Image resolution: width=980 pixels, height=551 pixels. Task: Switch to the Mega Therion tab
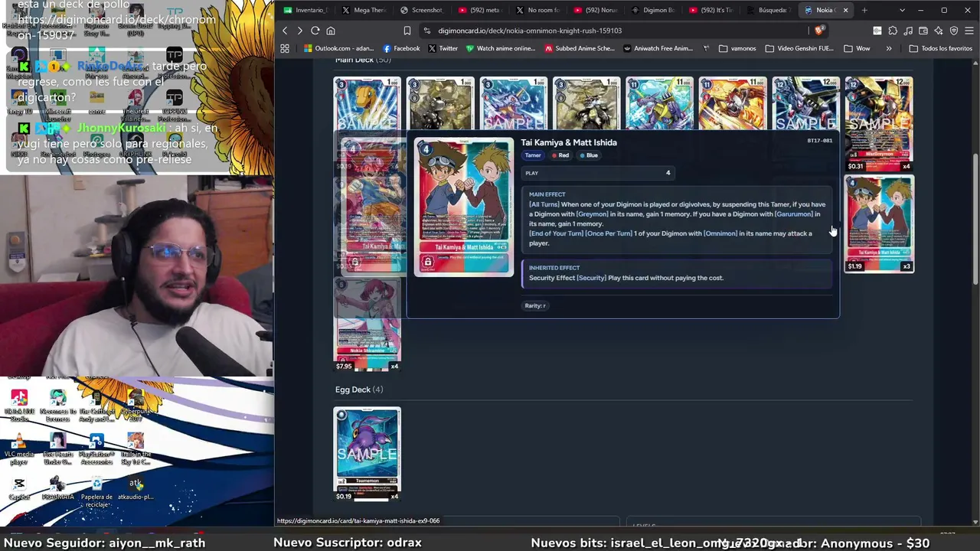tap(364, 10)
